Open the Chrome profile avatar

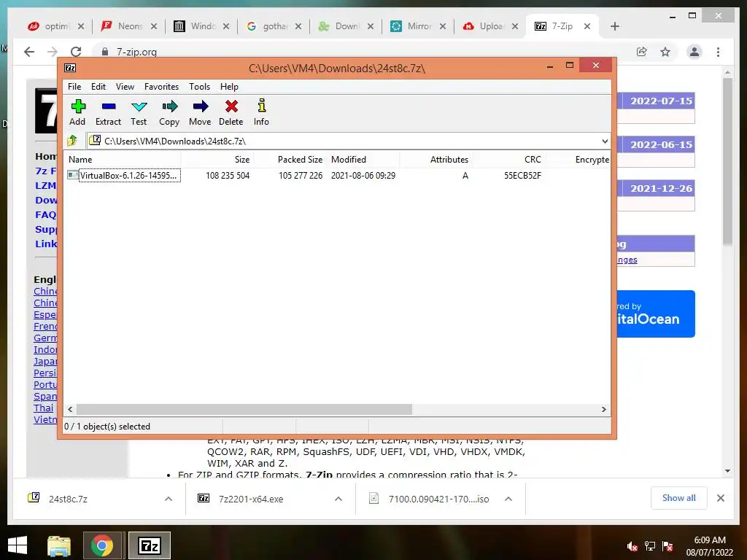click(694, 52)
